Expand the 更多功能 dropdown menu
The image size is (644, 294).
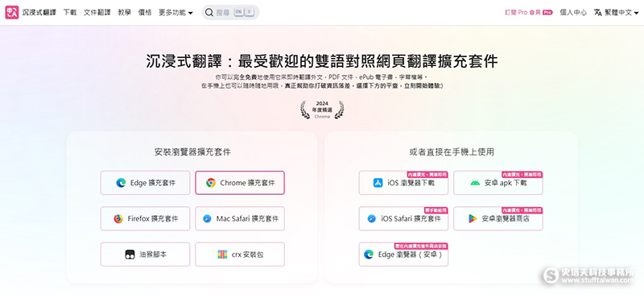point(175,13)
